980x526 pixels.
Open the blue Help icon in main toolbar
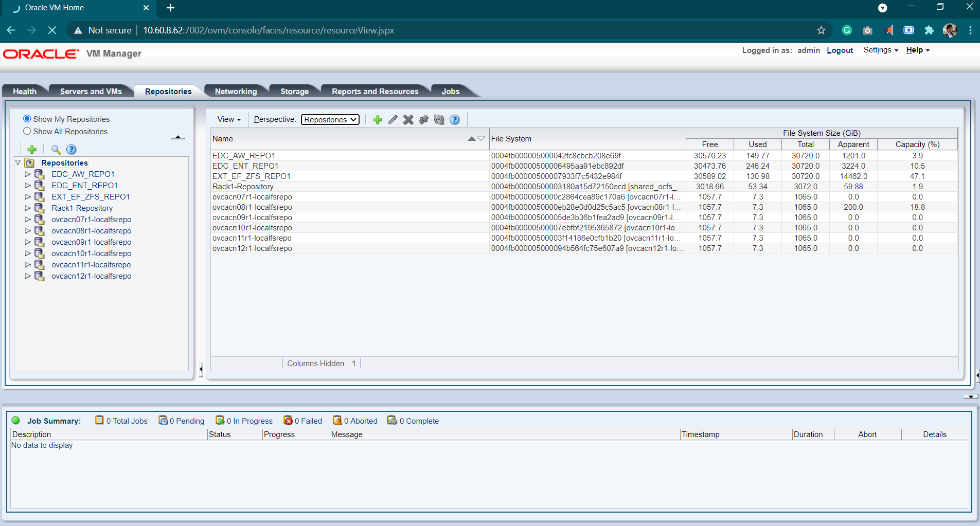point(455,120)
